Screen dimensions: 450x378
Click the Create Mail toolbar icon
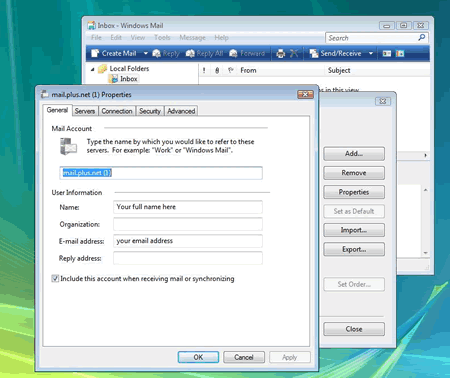click(95, 53)
